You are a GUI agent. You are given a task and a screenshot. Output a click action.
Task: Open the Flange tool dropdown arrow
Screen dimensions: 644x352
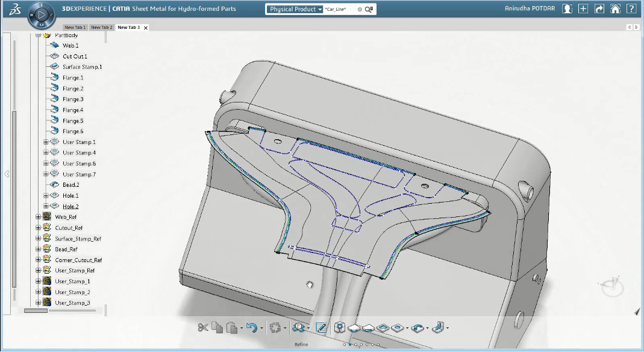(x=447, y=328)
